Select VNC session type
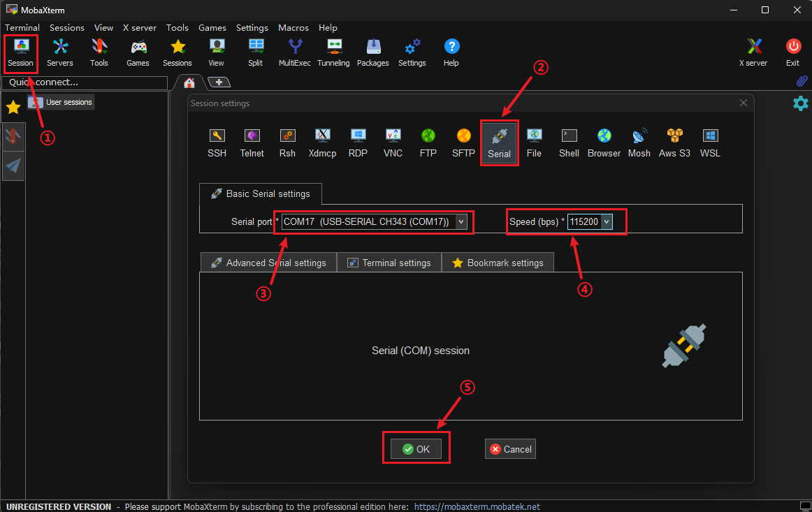Image resolution: width=812 pixels, height=512 pixels. click(393, 143)
